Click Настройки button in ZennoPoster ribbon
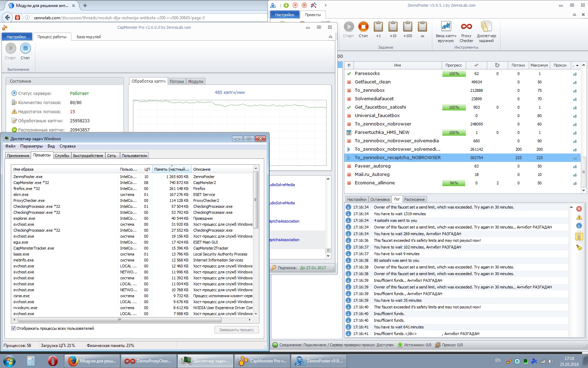 pyautogui.click(x=285, y=15)
